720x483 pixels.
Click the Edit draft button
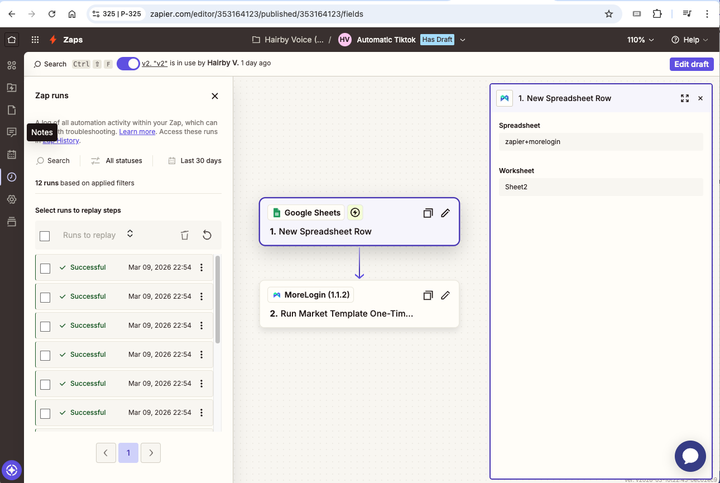pos(691,64)
